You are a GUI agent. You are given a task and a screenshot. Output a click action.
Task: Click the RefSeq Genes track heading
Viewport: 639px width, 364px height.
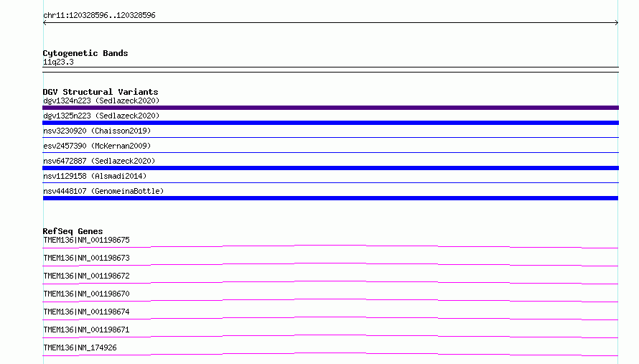tap(73, 231)
